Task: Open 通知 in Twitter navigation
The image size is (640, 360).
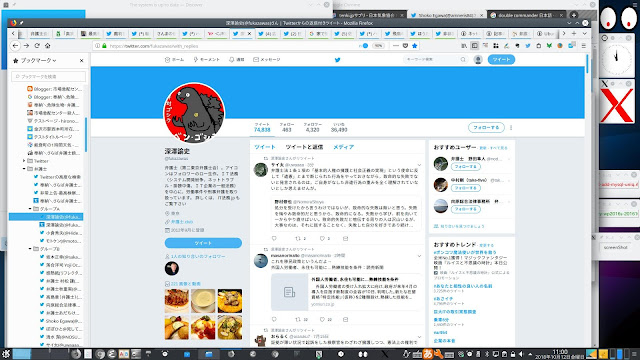Action: [x=236, y=60]
